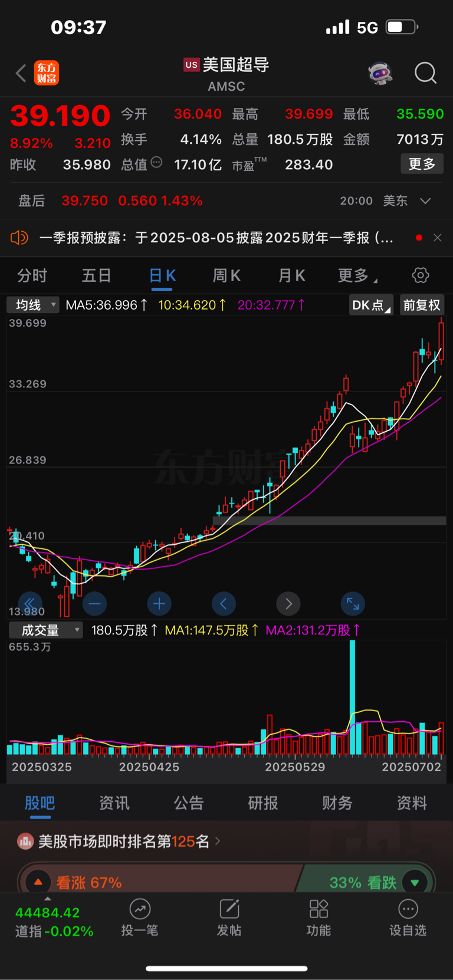Switch to 分时 chart tab
This screenshot has height=980, width=453.
(x=32, y=275)
